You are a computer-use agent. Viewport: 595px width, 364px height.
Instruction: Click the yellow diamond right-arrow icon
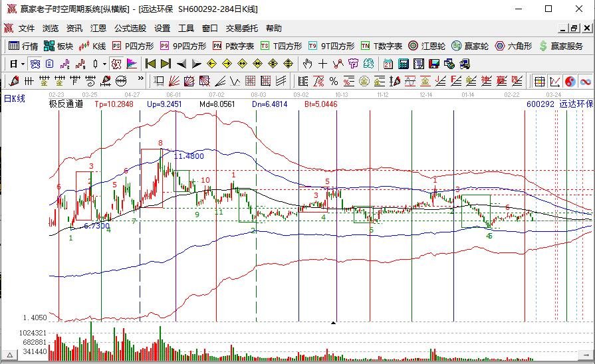[227, 64]
